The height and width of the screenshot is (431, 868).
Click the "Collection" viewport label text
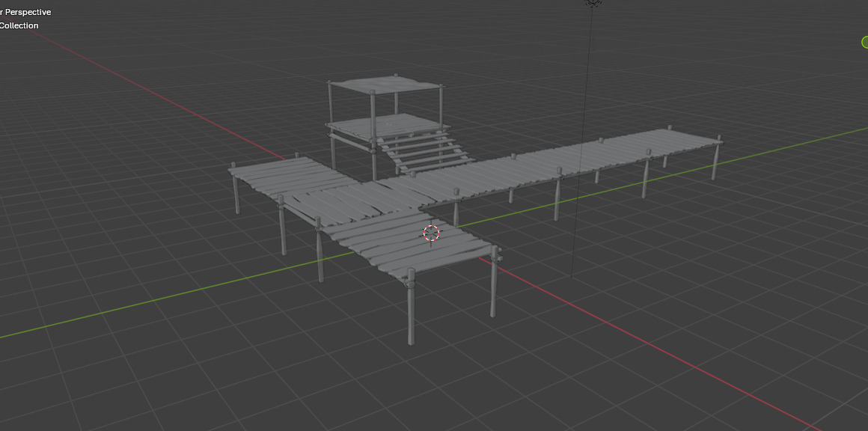point(19,25)
